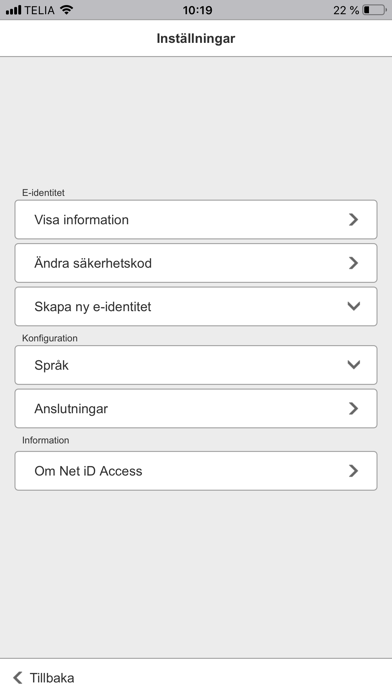Screen dimensions: 392x696
Task: Tap the arrow icon beside Visa information
Action: point(353,219)
